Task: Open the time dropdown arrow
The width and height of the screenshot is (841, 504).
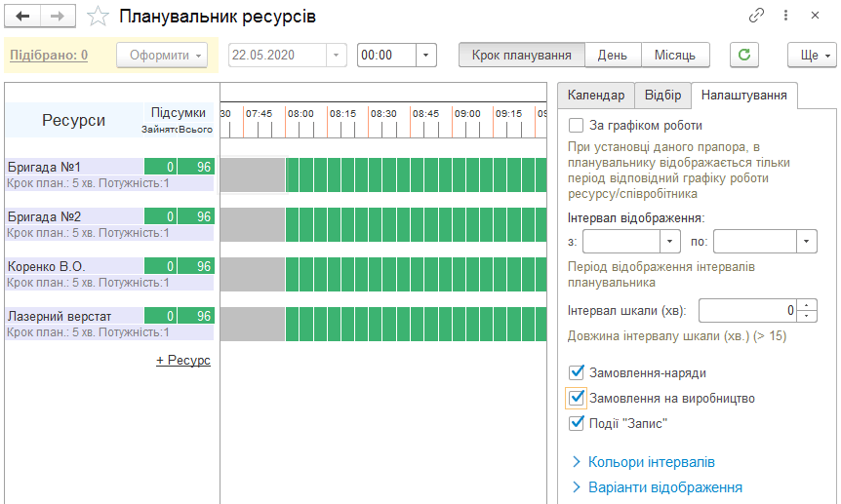Action: (x=426, y=56)
